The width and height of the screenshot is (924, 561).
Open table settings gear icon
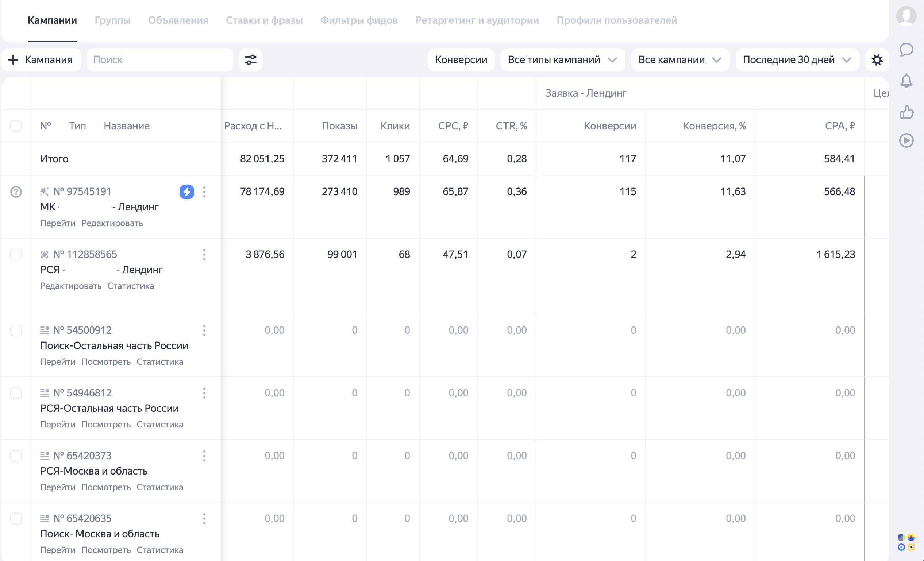click(x=877, y=59)
